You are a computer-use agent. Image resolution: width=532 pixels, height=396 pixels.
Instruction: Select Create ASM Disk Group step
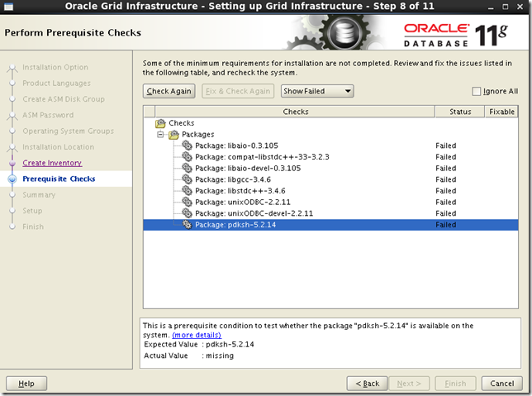click(x=64, y=99)
